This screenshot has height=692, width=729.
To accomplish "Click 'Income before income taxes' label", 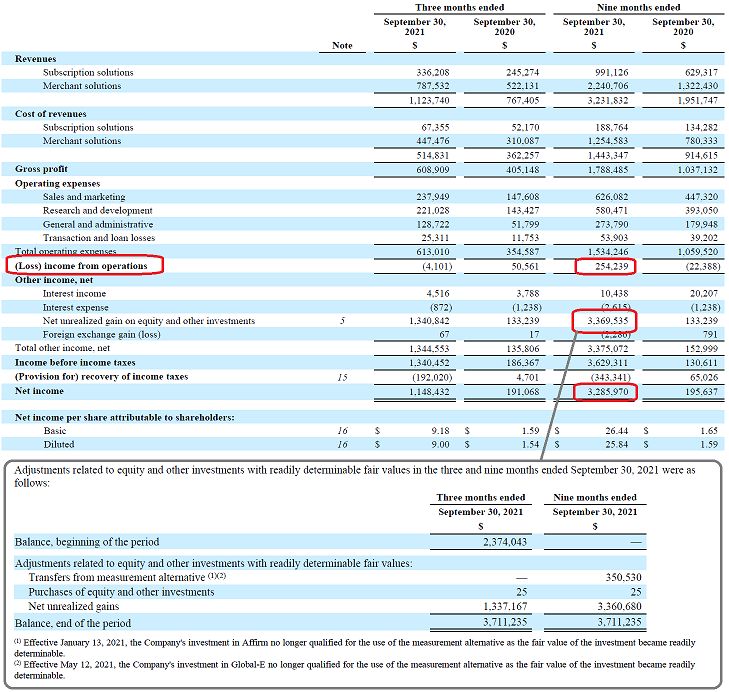I will pos(75,363).
